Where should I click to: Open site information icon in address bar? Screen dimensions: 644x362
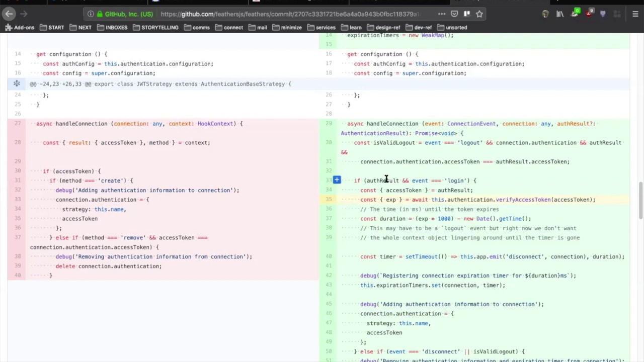coord(90,14)
